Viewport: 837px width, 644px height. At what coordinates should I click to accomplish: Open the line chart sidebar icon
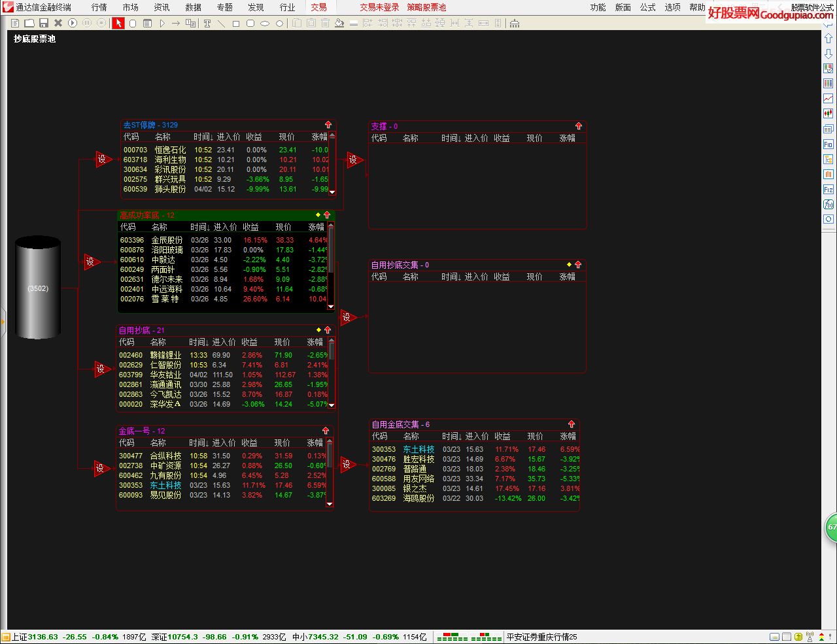[828, 99]
